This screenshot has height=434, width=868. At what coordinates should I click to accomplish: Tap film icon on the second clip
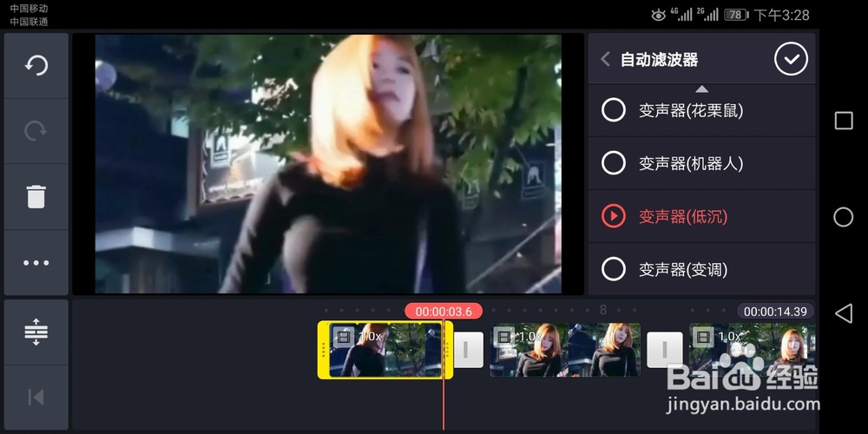(x=503, y=336)
